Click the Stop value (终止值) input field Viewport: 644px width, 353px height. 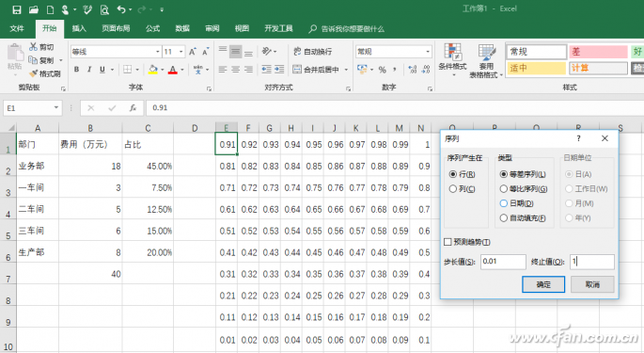[592, 262]
